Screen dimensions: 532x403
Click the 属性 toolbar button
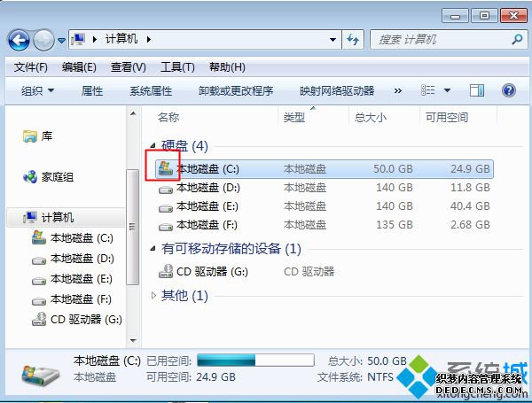[92, 90]
